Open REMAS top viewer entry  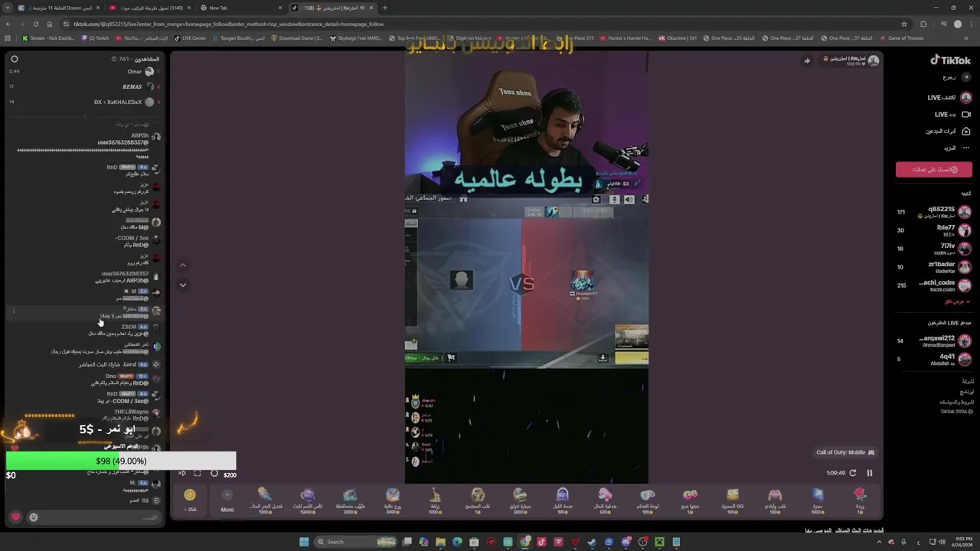[83, 86]
